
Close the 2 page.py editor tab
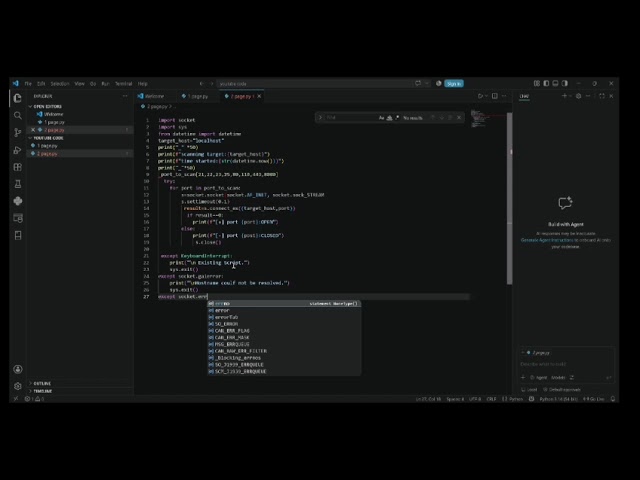click(x=259, y=96)
